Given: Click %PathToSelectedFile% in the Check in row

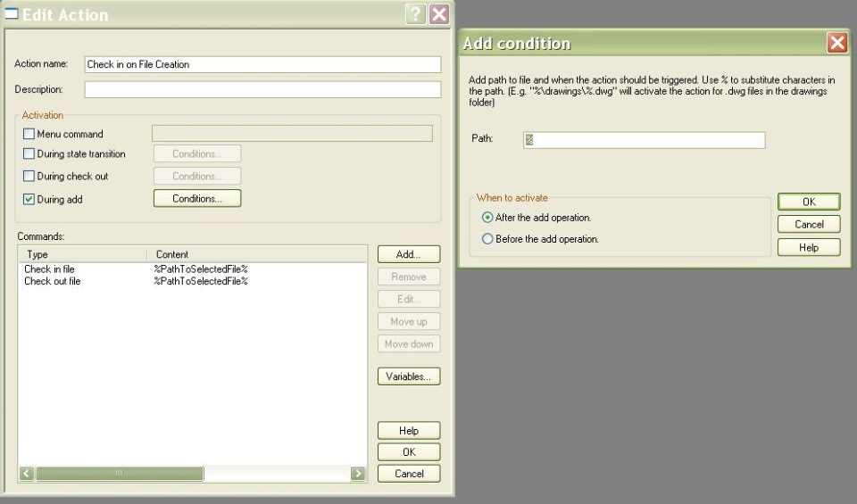Looking at the screenshot, I should (201, 269).
